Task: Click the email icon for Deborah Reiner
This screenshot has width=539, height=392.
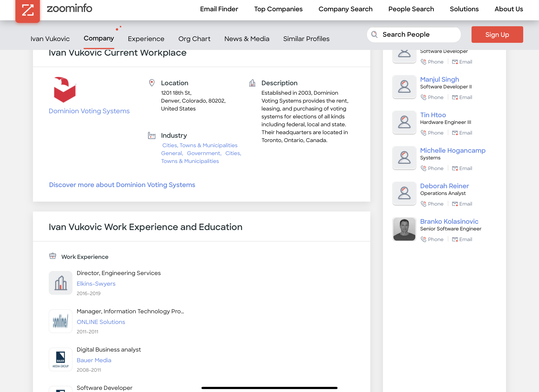Action: tap(455, 204)
